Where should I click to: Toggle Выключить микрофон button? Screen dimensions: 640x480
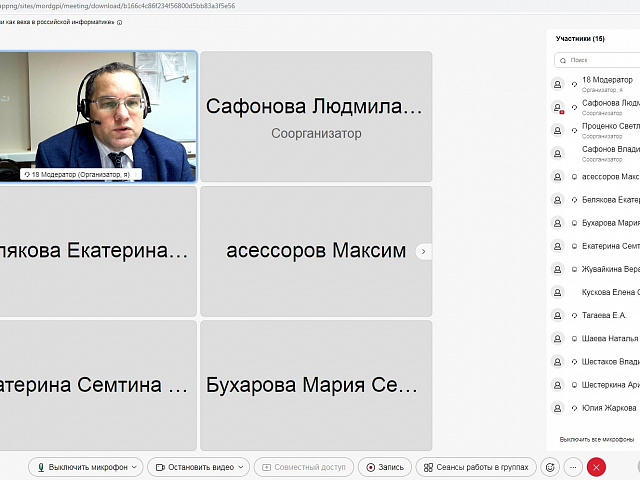pos(82,467)
